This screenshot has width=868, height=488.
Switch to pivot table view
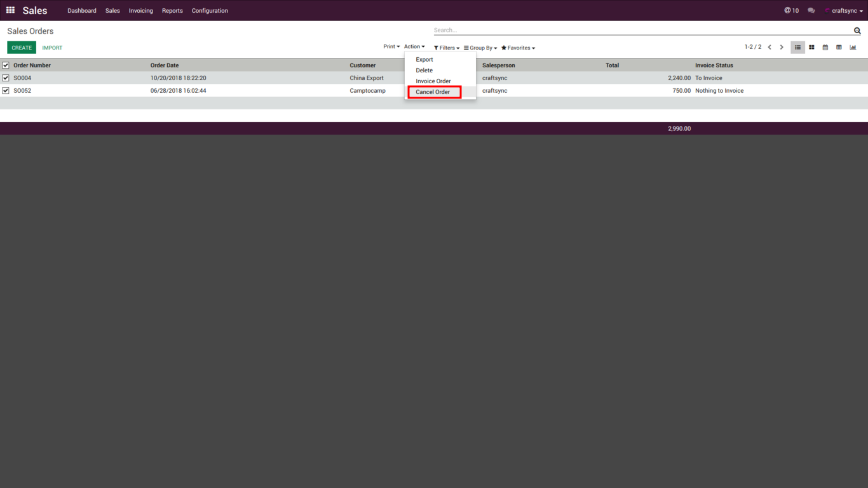839,48
